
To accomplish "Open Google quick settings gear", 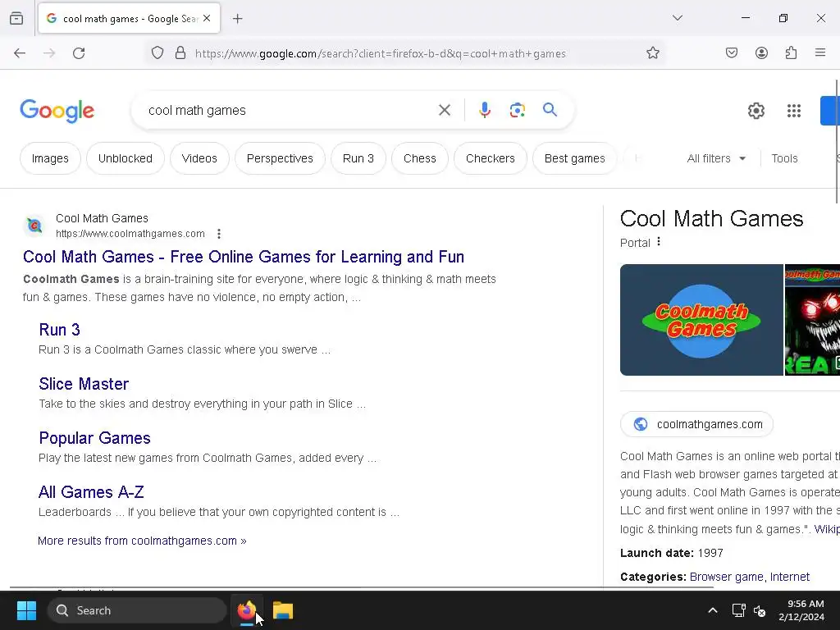I will click(x=756, y=111).
